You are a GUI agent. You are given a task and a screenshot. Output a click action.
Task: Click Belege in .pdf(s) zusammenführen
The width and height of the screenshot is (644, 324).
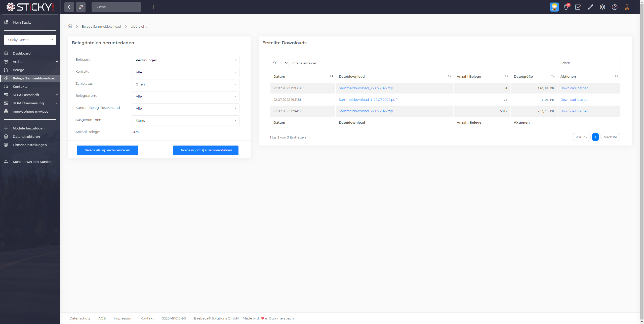(206, 150)
